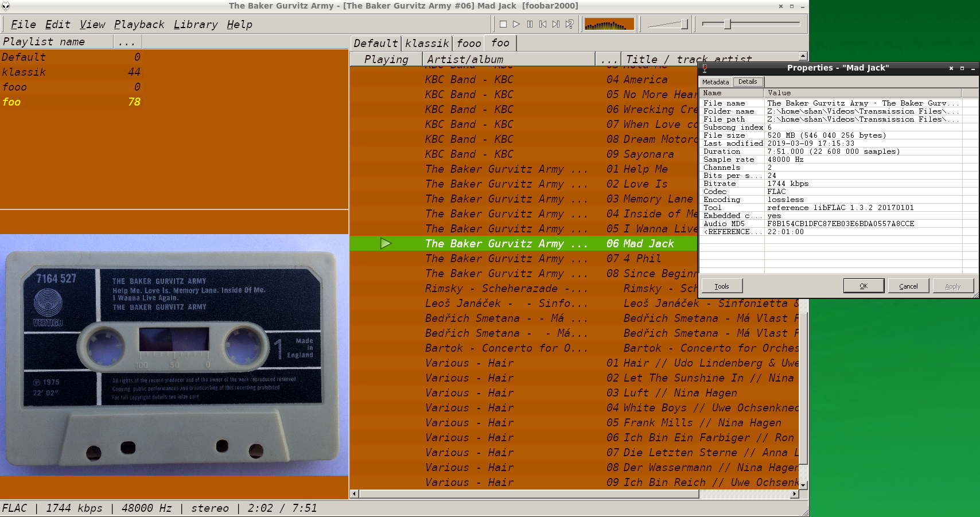980x517 pixels.
Task: Select track 04 America by KBC Band
Action: coord(523,80)
